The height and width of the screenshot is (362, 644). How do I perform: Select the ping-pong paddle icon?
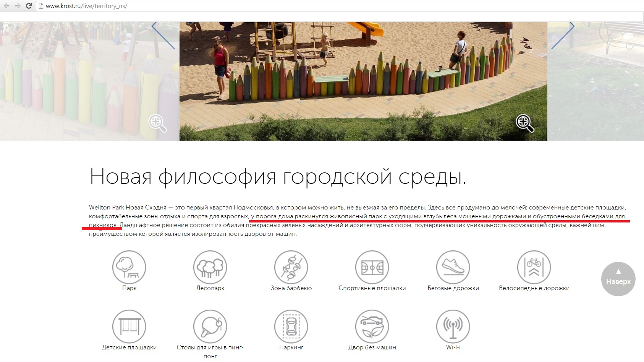210,326
